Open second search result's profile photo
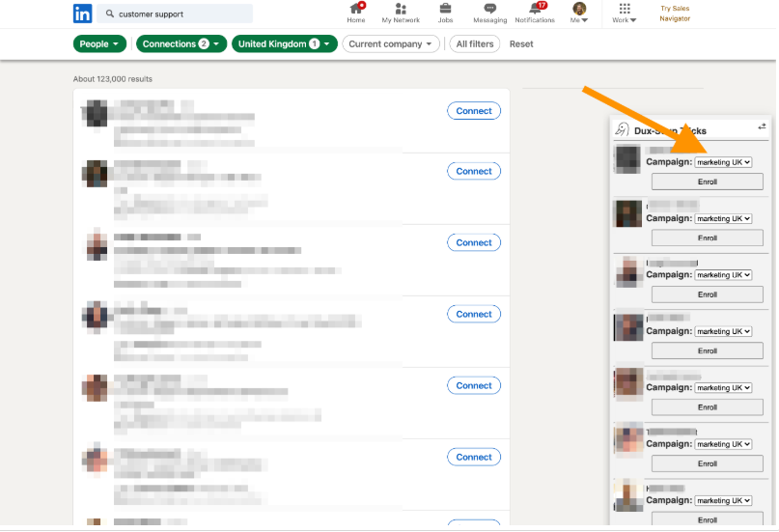Viewport: 779px width, 532px height. coord(96,174)
